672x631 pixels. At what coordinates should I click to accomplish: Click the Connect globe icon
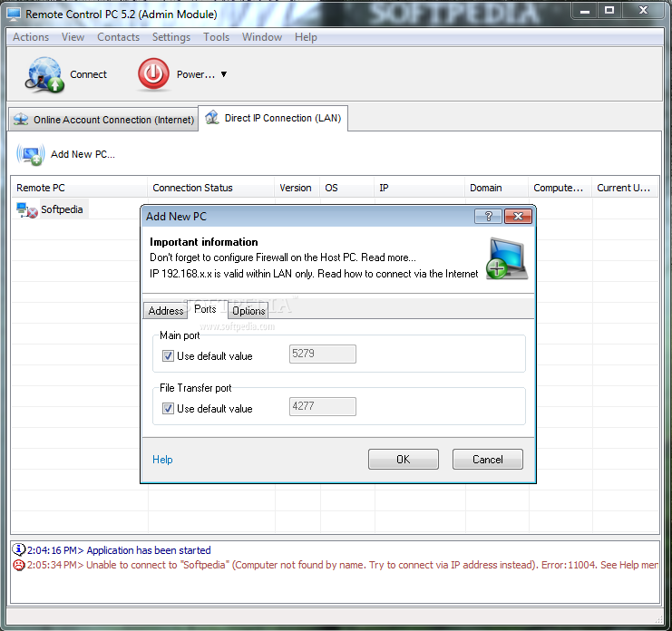click(x=44, y=74)
